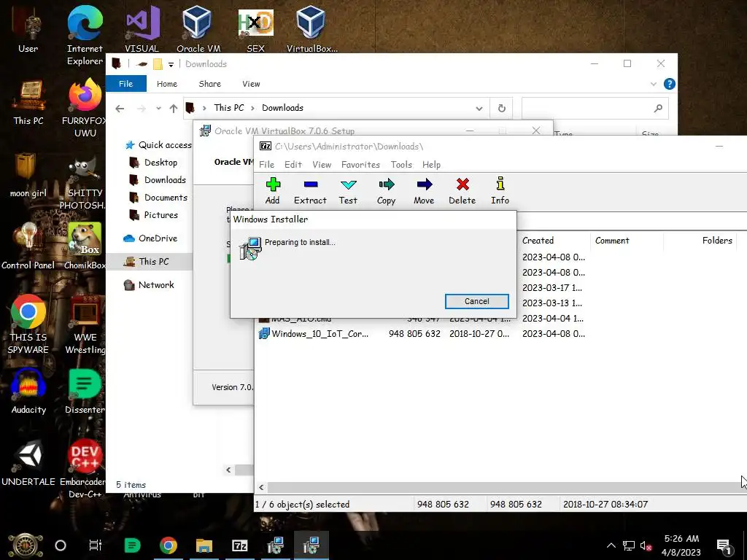The image size is (747, 560).
Task: Select OneDrive in Explorer sidebar
Action: (150, 238)
